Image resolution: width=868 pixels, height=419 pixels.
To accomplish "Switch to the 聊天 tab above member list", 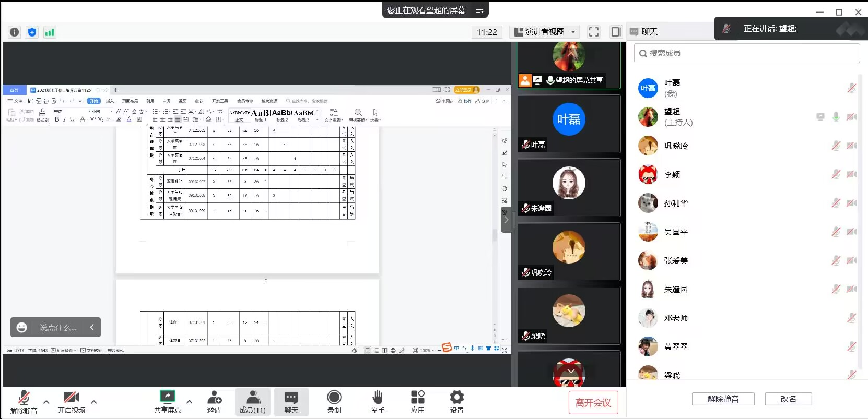I will 643,32.
